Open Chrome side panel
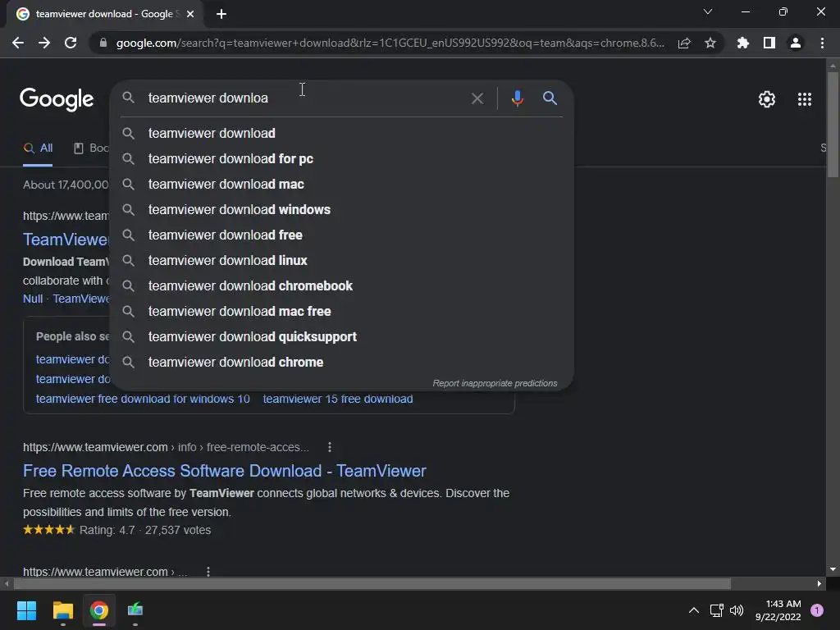Viewport: 840px width, 630px height. [769, 43]
